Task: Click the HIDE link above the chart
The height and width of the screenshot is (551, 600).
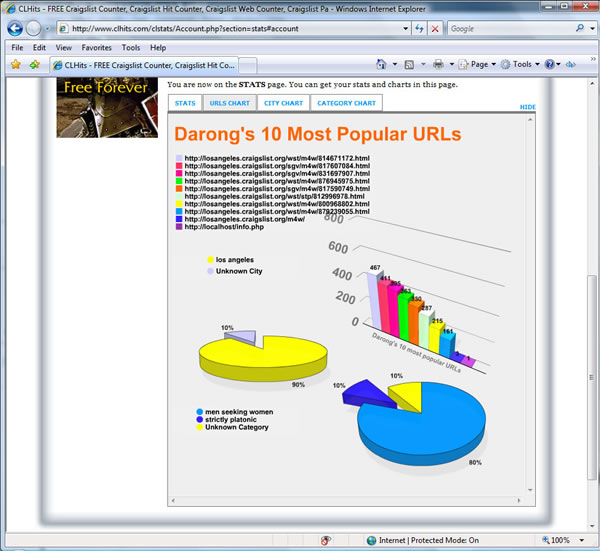Action: tap(527, 107)
